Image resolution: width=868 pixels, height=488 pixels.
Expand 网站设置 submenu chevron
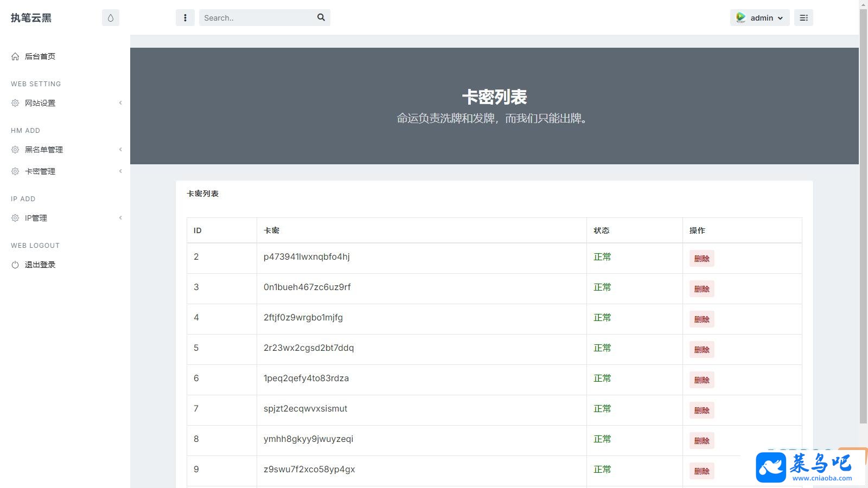(x=120, y=103)
